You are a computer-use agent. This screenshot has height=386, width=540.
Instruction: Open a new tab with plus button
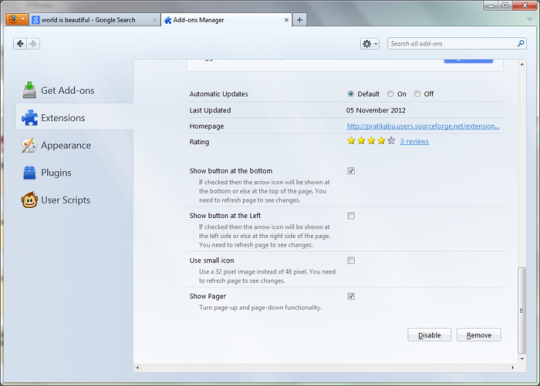pos(300,20)
